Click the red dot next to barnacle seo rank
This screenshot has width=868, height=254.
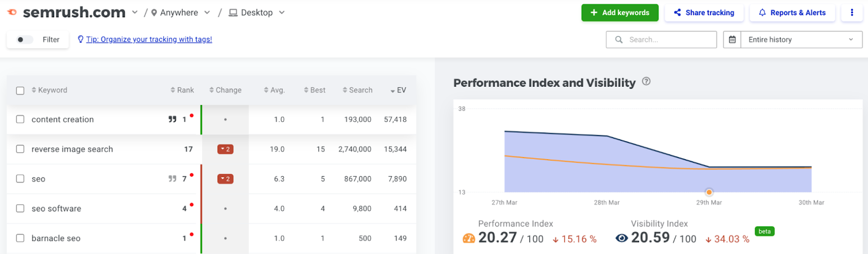click(192, 235)
